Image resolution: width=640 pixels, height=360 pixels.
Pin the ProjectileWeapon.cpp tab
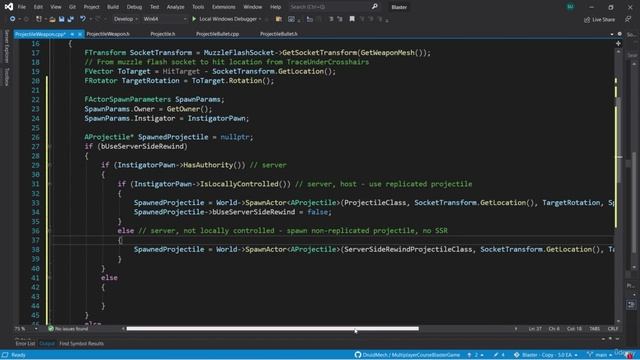72,34
